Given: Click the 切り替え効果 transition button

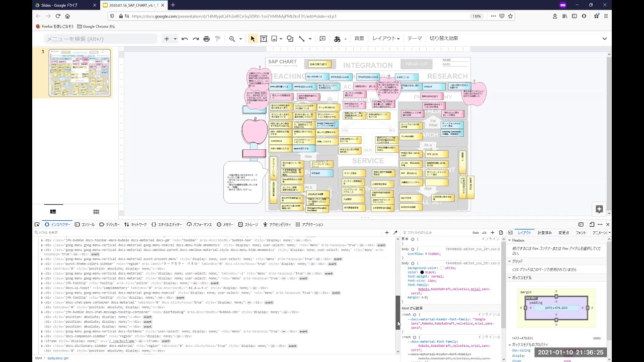Looking at the screenshot, I should click(x=444, y=39).
